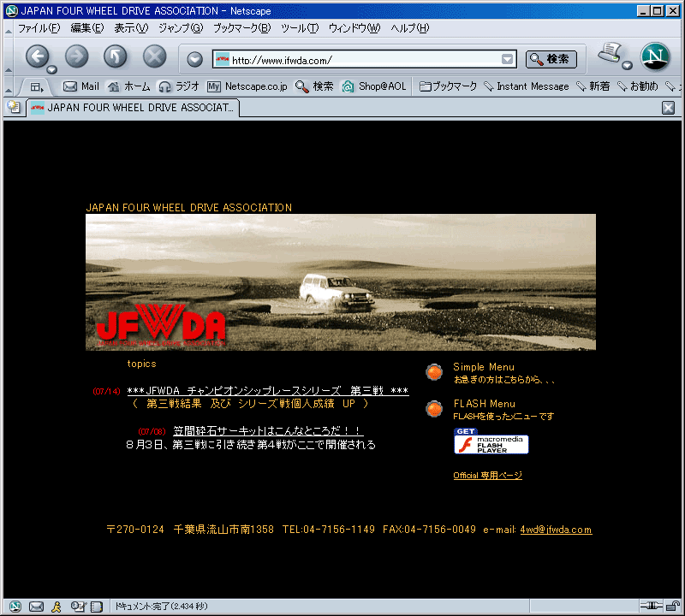Click the ラジオ radio shortcut
This screenshot has width=685, height=616.
(x=179, y=86)
